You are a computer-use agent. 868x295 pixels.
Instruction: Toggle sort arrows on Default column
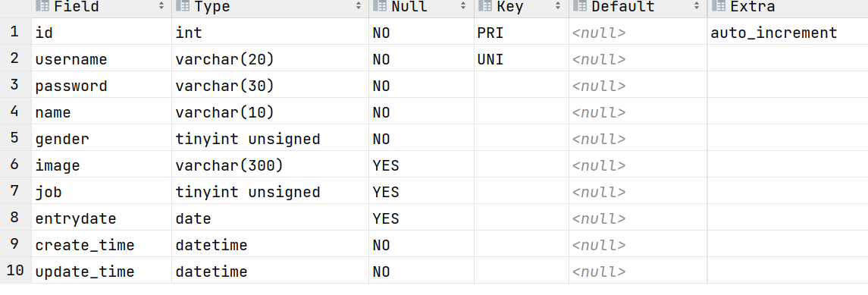(697, 6)
